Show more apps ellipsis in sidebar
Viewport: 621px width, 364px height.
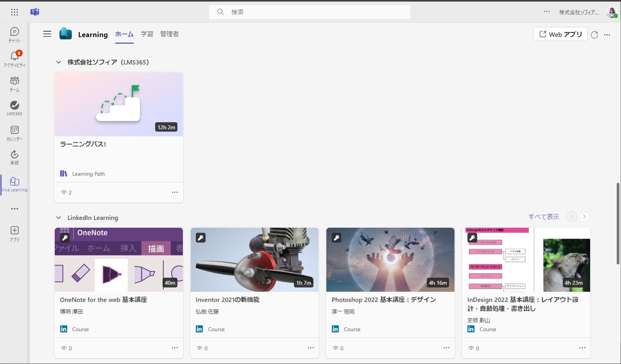point(14,209)
